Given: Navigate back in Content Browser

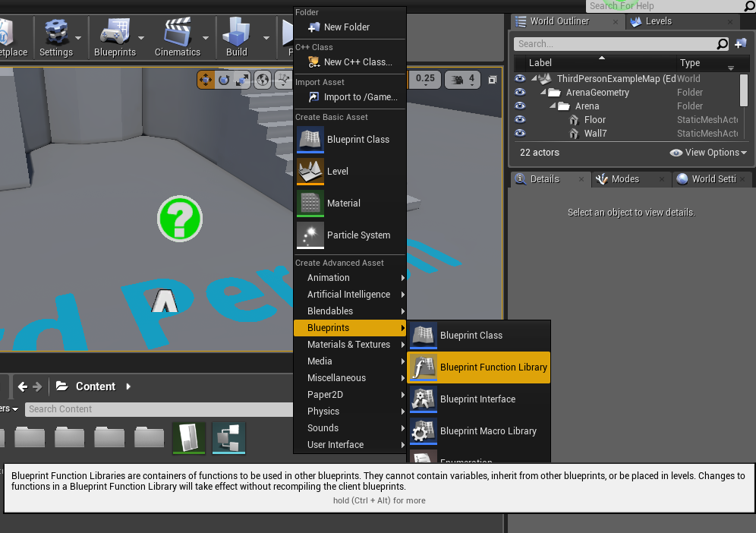Looking at the screenshot, I should [23, 386].
